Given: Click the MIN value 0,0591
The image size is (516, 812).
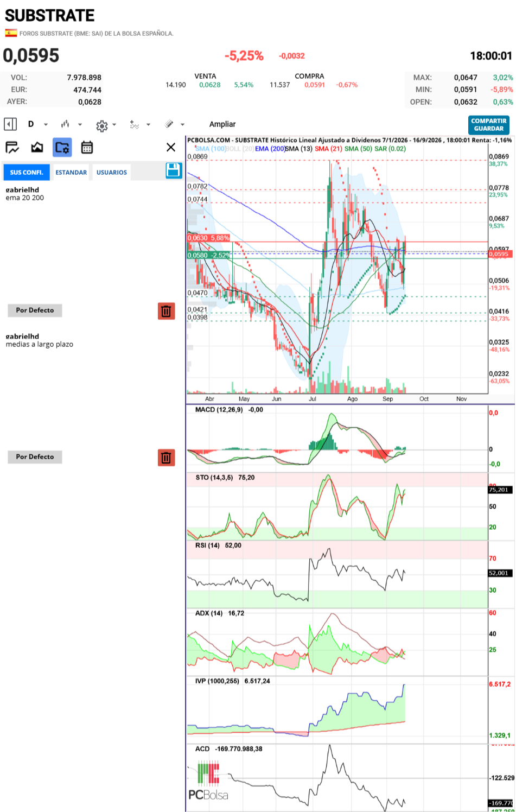Looking at the screenshot, I should 466,90.
